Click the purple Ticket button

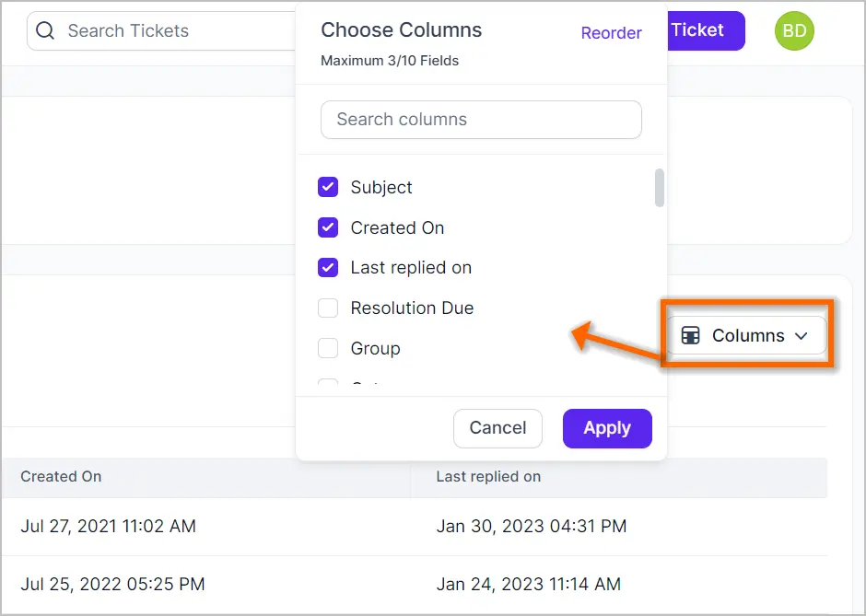pos(707,30)
